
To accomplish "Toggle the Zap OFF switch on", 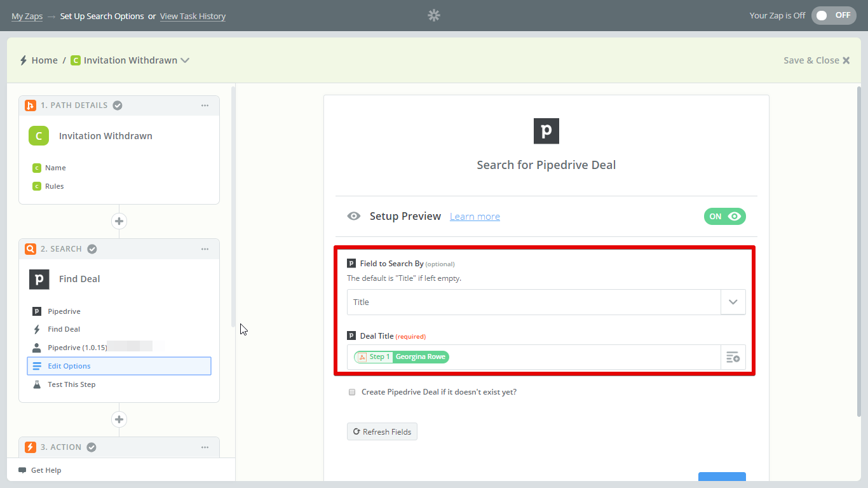I will pyautogui.click(x=834, y=15).
